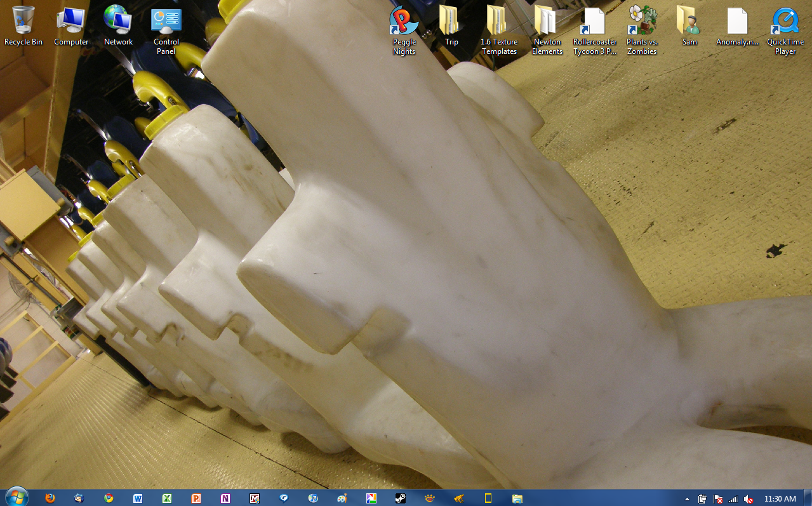Click the yellow rectangle taskbar icon
This screenshot has height=506, width=812.
488,498
